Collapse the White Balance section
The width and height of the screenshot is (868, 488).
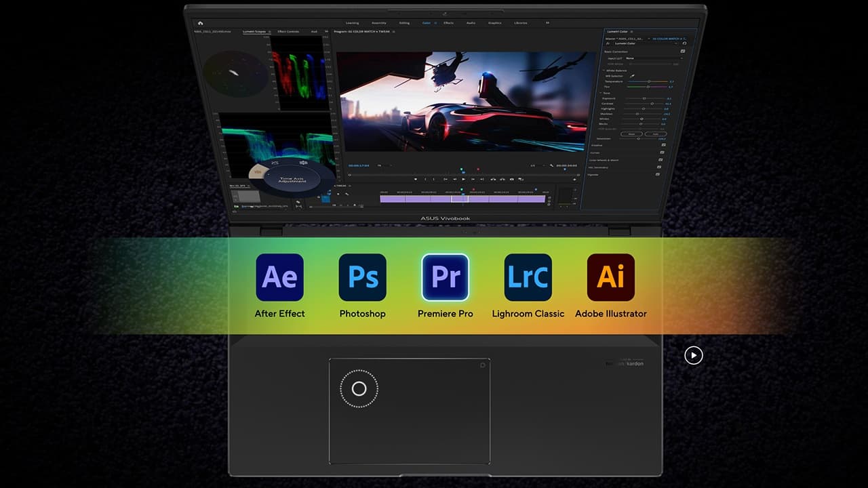[x=604, y=70]
